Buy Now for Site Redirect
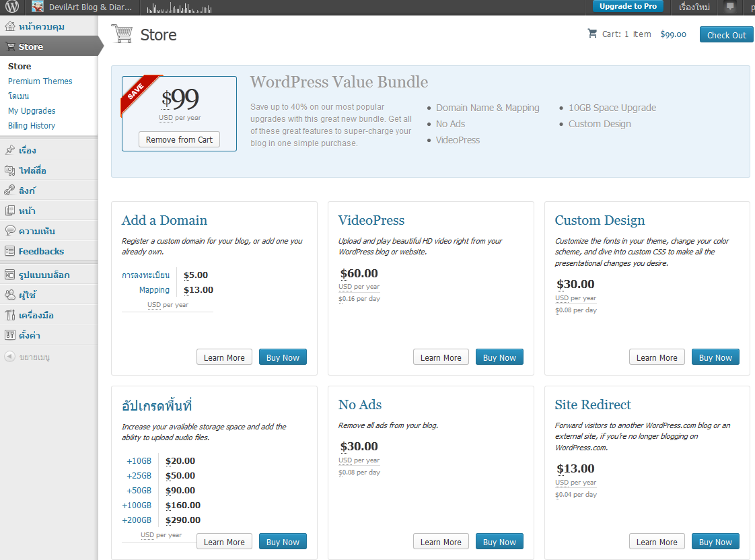This screenshot has width=755, height=560. pos(715,542)
